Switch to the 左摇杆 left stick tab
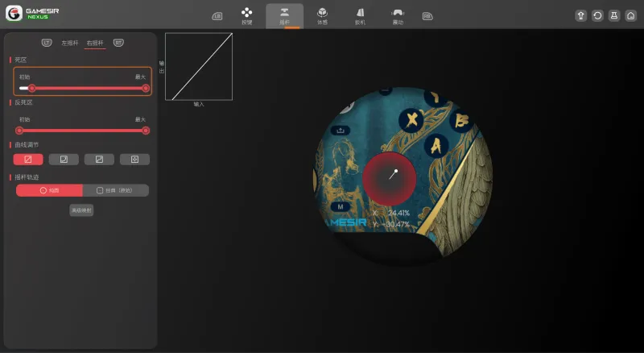Screen dimensions: 644x353 click(70, 43)
